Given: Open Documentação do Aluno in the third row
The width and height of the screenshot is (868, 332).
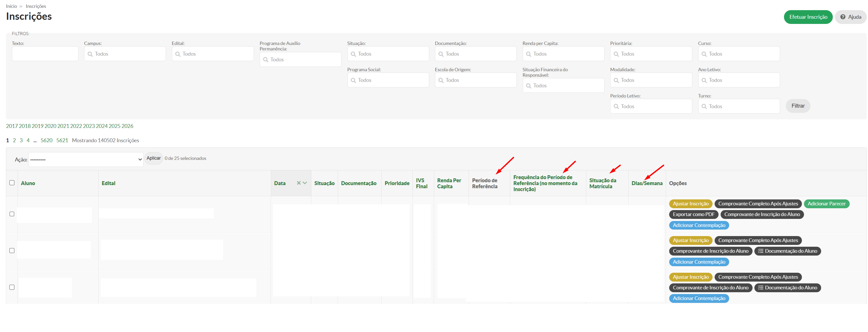Looking at the screenshot, I should point(788,288).
